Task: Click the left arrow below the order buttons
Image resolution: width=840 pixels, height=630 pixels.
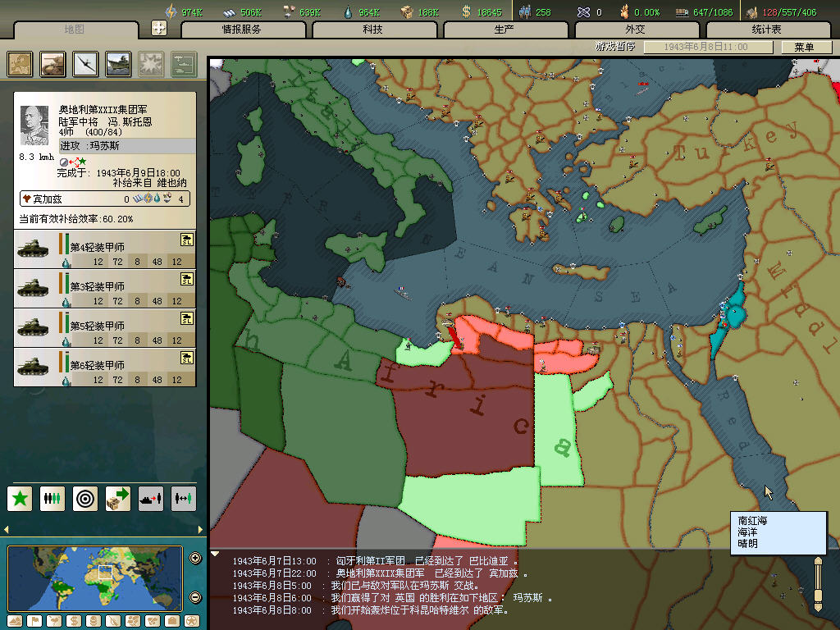Action: click(x=7, y=529)
